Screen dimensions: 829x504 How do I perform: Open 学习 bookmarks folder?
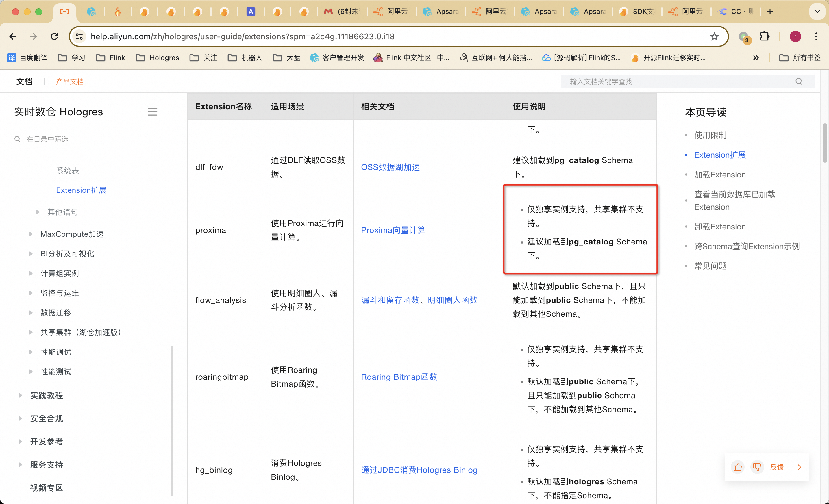pyautogui.click(x=71, y=58)
